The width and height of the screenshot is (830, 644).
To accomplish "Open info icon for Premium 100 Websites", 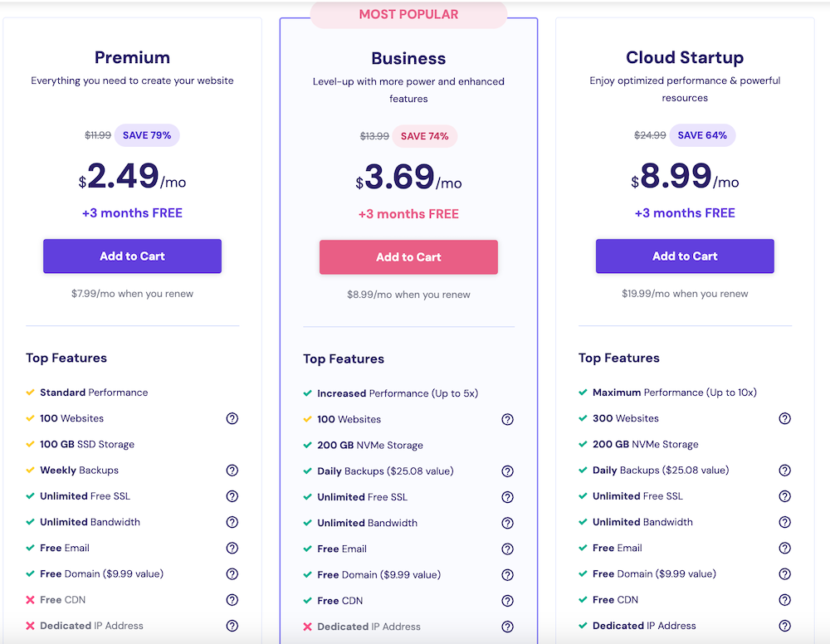I will pyautogui.click(x=232, y=419).
